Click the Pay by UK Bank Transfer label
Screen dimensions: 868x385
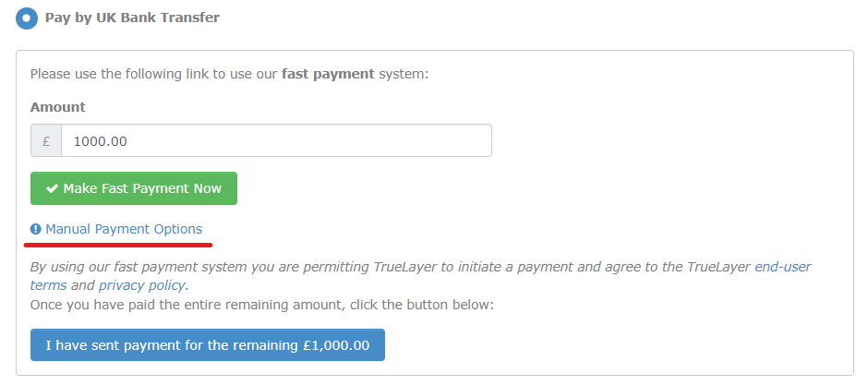(x=132, y=18)
